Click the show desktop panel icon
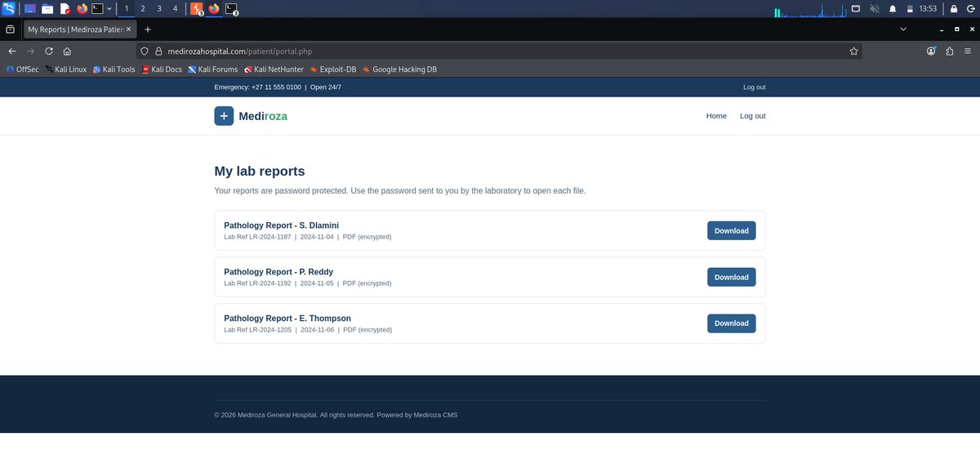This screenshot has width=980, height=455. pyautogui.click(x=30, y=8)
